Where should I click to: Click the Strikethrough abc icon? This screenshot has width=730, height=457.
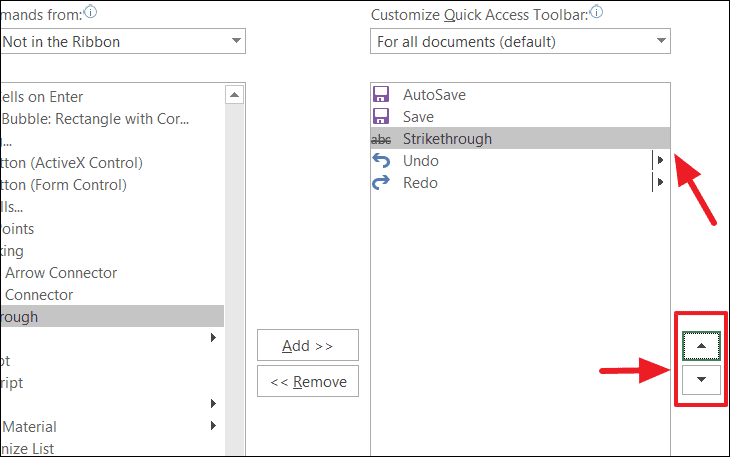380,139
